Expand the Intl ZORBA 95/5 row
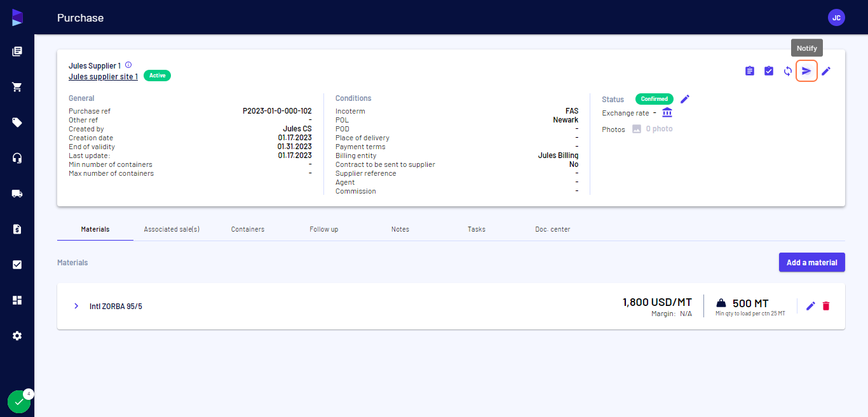The width and height of the screenshot is (868, 417). coord(76,306)
